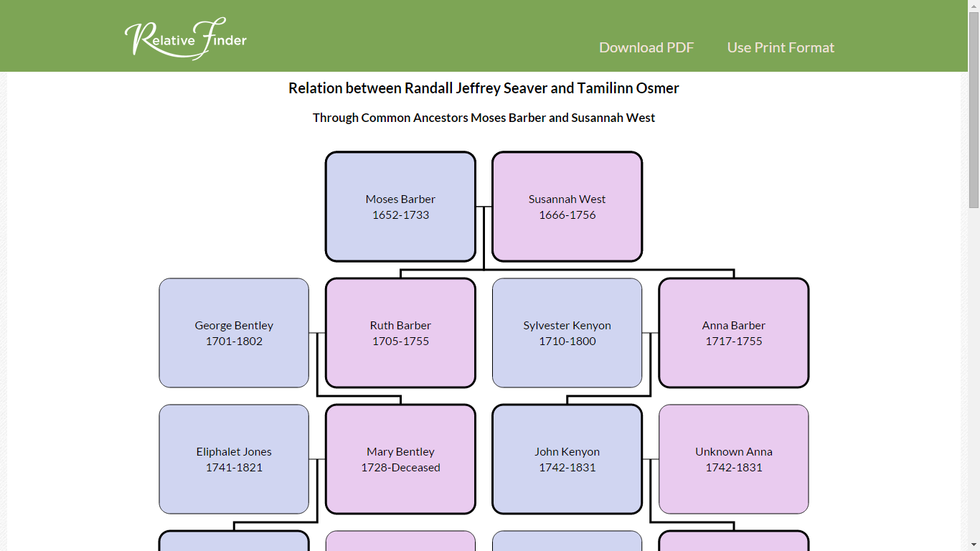Click the common ancestors subtitle text
980x551 pixels.
pos(484,117)
